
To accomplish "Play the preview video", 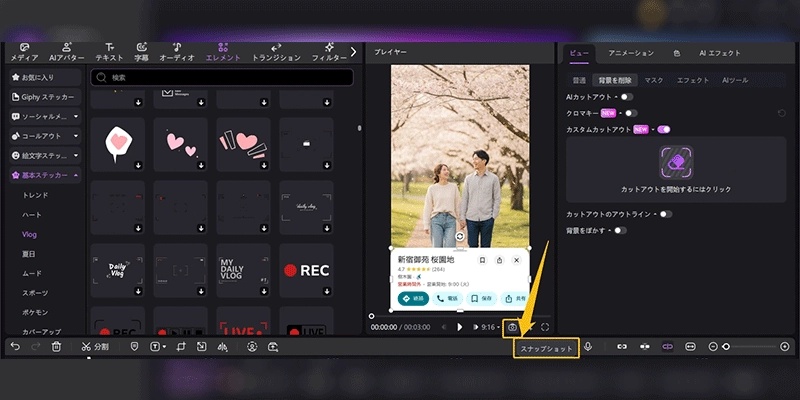I will click(x=459, y=327).
